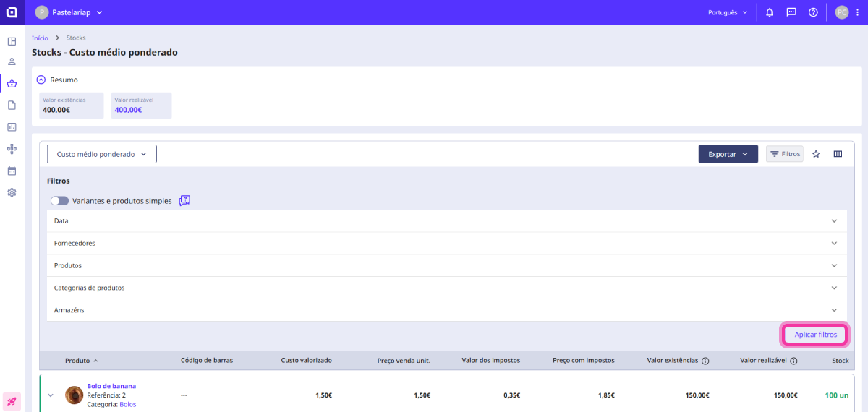Open the reports chart icon in sidebar
This screenshot has width=868, height=412.
[x=12, y=126]
